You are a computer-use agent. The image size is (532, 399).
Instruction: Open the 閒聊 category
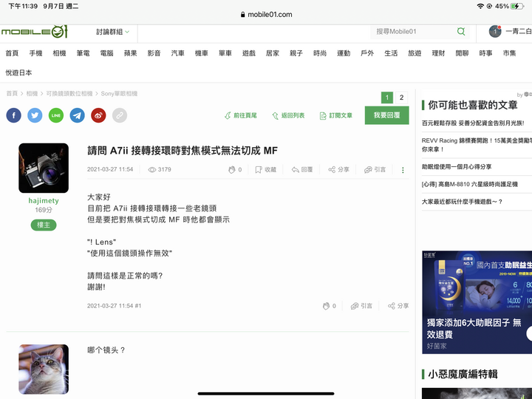click(x=462, y=53)
